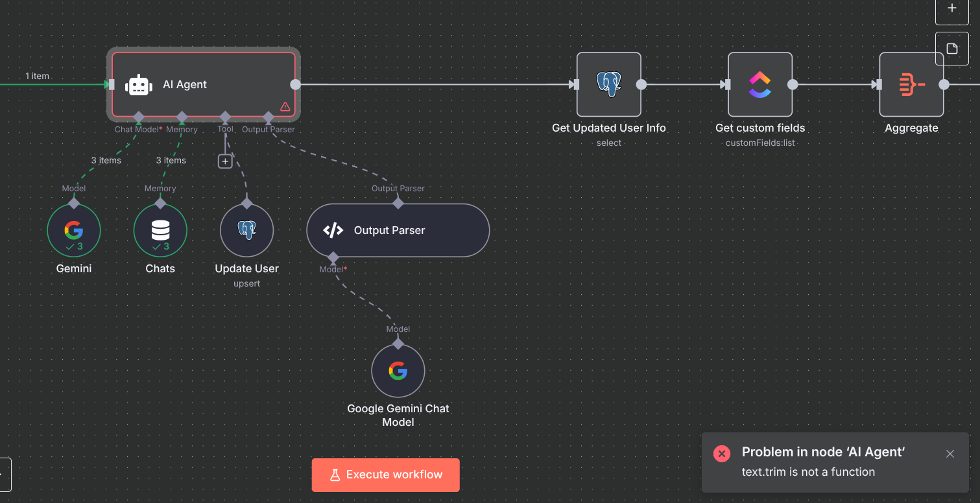Click the flask icon on Execute workflow
The image size is (980, 503).
coord(335,474)
